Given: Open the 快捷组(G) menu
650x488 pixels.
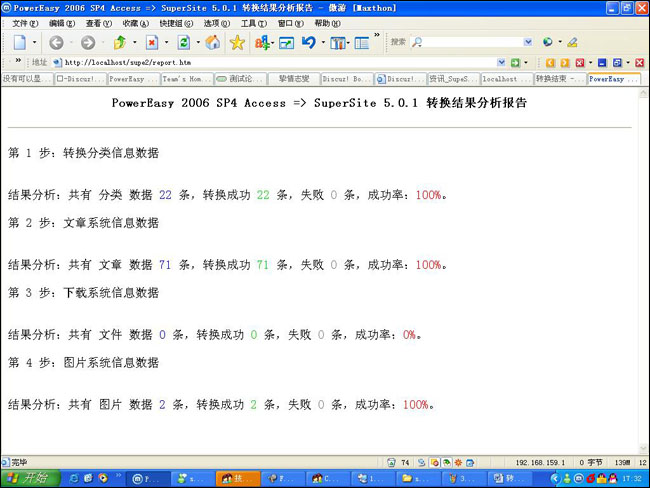Looking at the screenshot, I should (176, 23).
